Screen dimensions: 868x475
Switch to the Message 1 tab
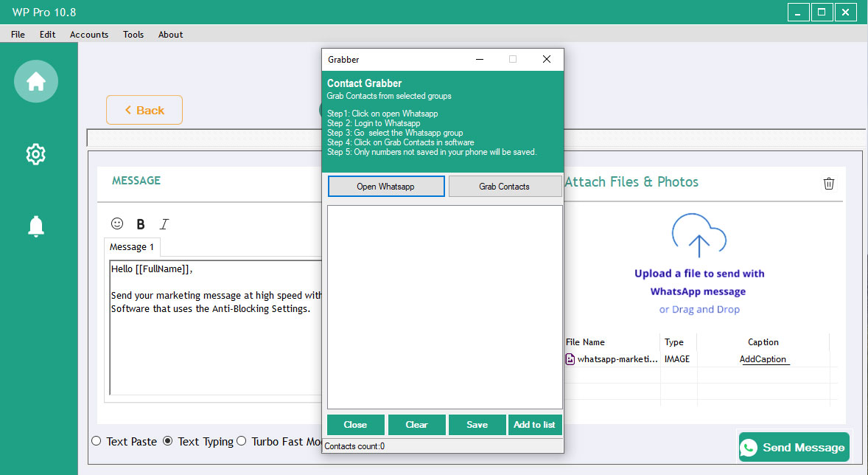click(x=132, y=247)
